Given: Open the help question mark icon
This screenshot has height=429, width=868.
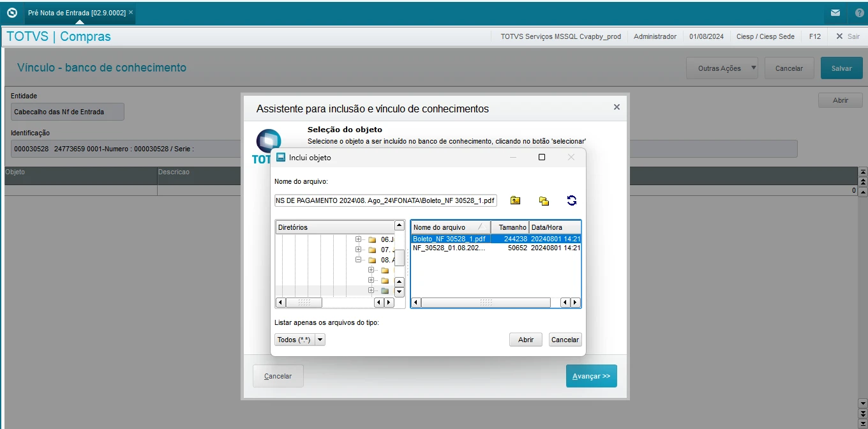Looking at the screenshot, I should pyautogui.click(x=858, y=13).
